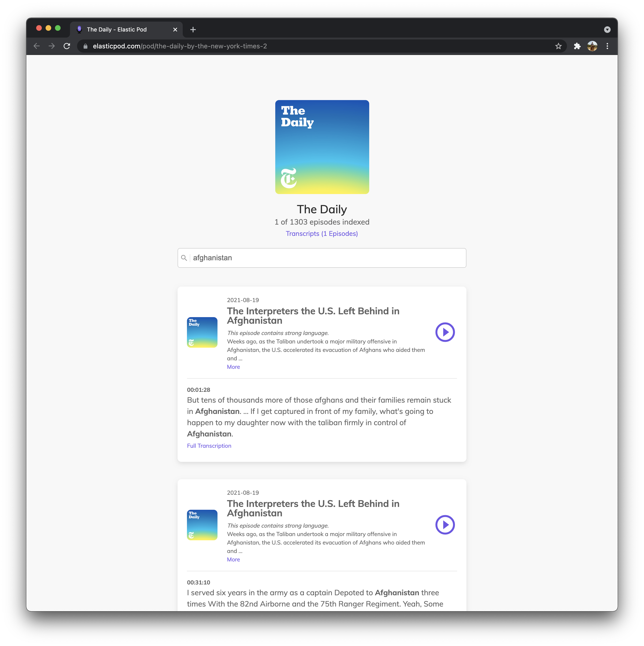Viewport: 644px width, 646px height.
Task: Play the episode with the 00:01:28 transcript
Action: tap(445, 332)
